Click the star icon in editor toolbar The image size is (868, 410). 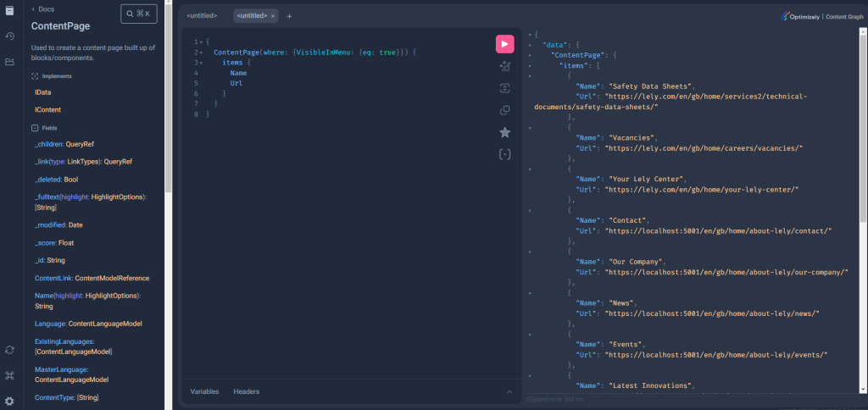tap(504, 132)
